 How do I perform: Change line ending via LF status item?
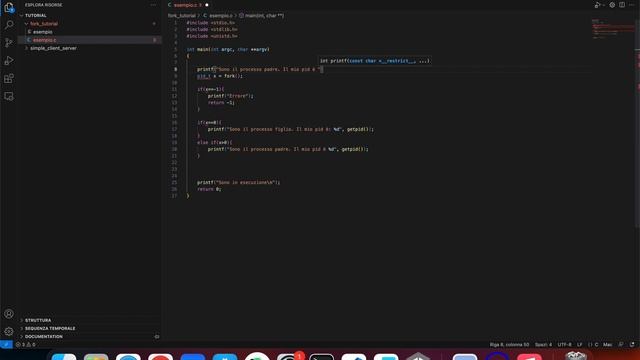[580, 344]
